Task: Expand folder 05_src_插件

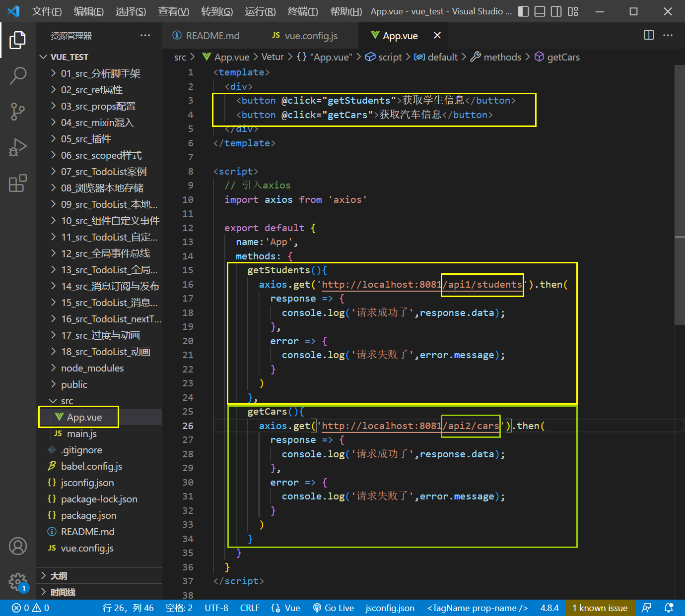Action: click(x=99, y=139)
